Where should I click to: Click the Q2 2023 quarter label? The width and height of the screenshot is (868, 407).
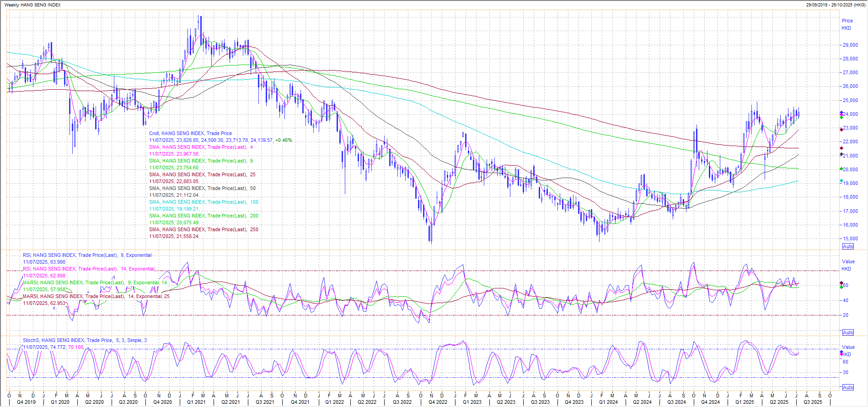(506, 402)
